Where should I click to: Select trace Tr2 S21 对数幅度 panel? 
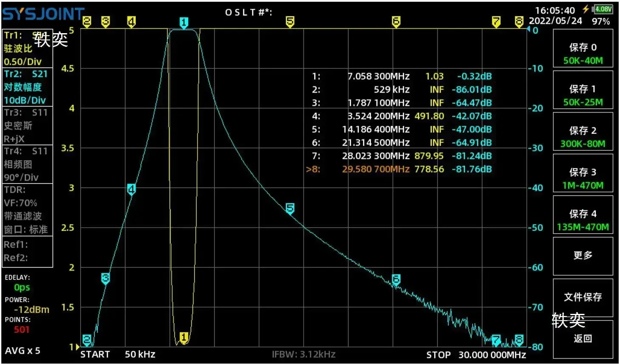point(28,87)
